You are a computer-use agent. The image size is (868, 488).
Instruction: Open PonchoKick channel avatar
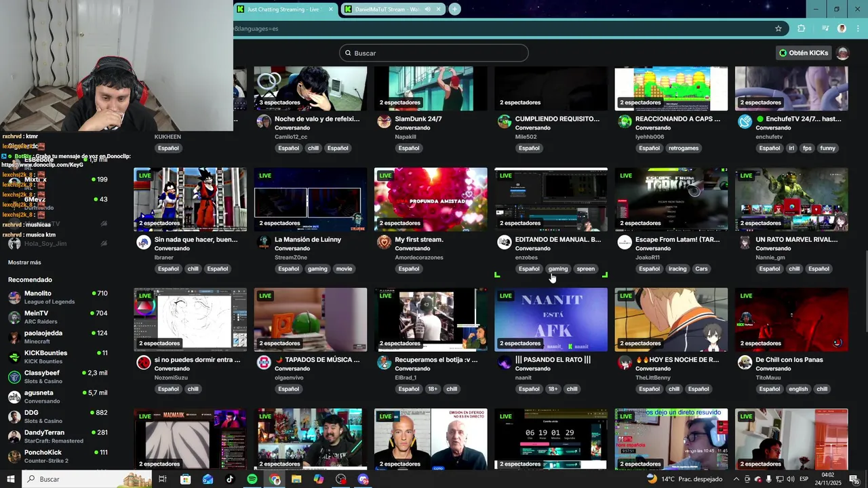point(14,456)
